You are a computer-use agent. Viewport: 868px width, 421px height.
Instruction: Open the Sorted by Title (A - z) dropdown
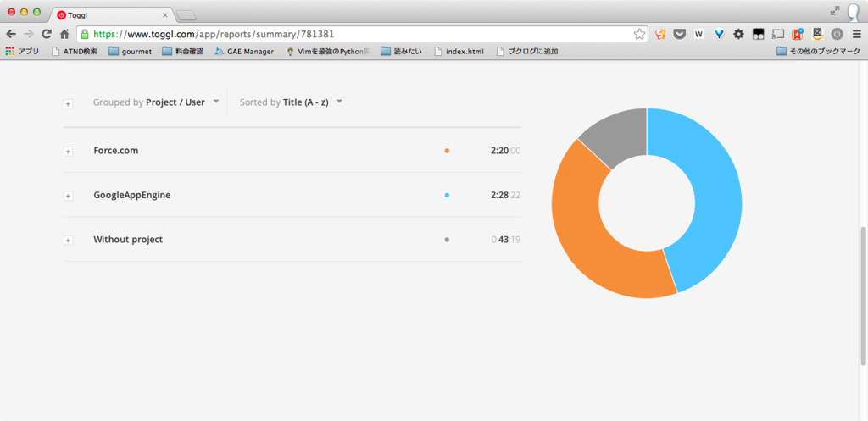pyautogui.click(x=292, y=102)
